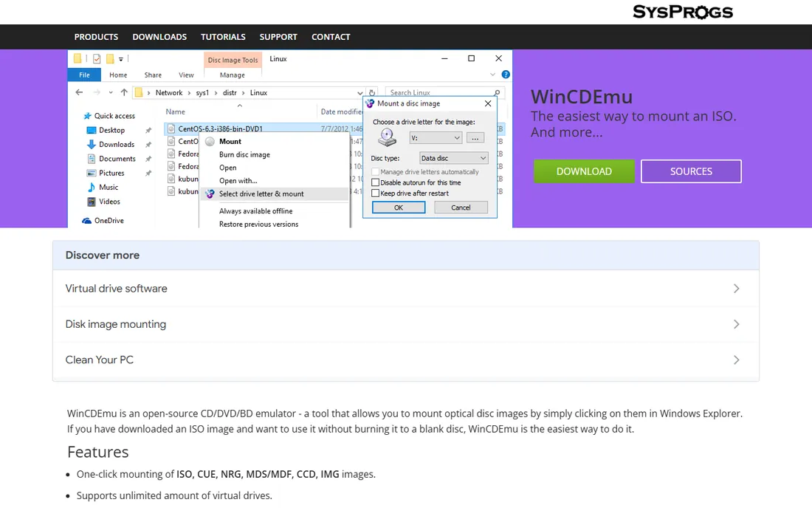Enable Disable autorun for this time checkbox

click(x=376, y=183)
